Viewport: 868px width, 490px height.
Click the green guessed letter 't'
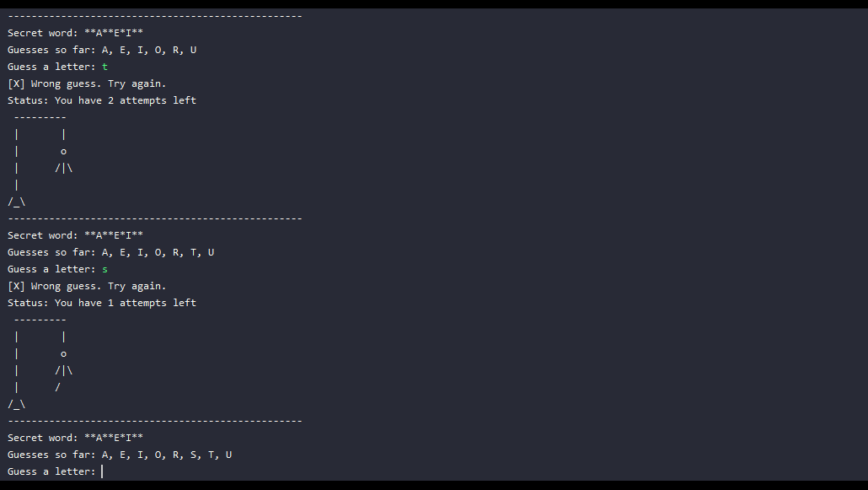coord(104,67)
